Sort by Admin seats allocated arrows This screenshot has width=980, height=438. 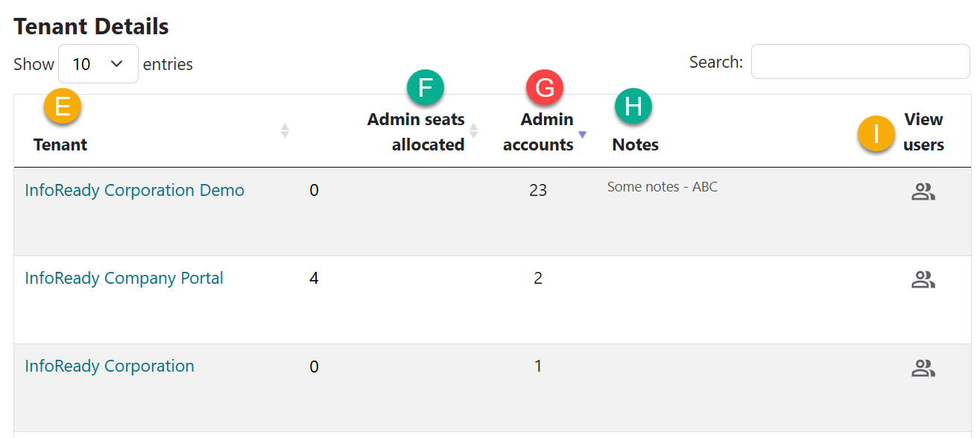473,131
